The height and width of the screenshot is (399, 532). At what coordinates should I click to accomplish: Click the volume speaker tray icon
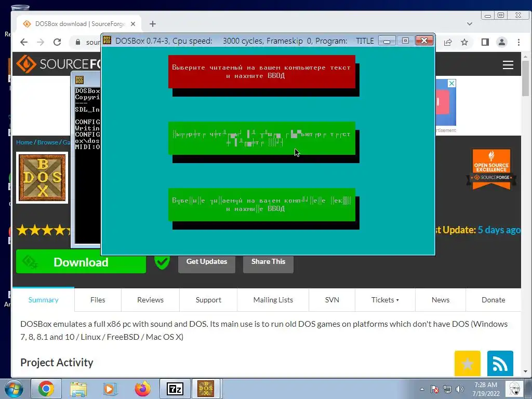(460, 389)
